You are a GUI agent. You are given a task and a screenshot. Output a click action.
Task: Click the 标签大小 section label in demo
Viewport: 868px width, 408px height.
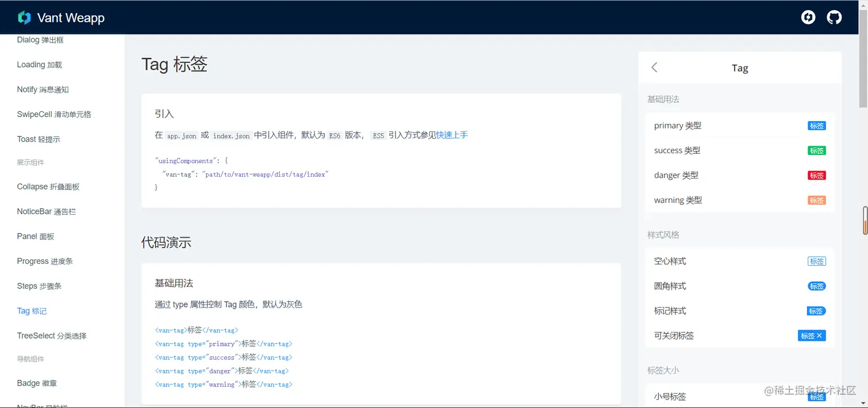(x=663, y=370)
